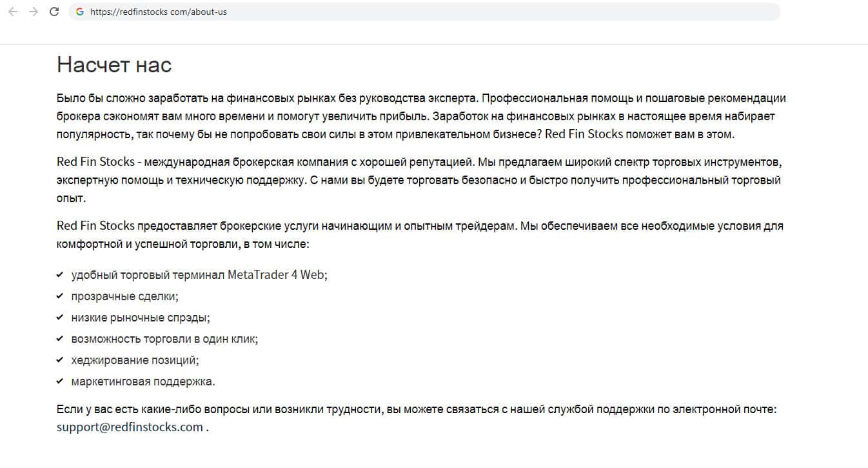Click the checkmark beside "возможность торговли в один клик"

[60, 338]
